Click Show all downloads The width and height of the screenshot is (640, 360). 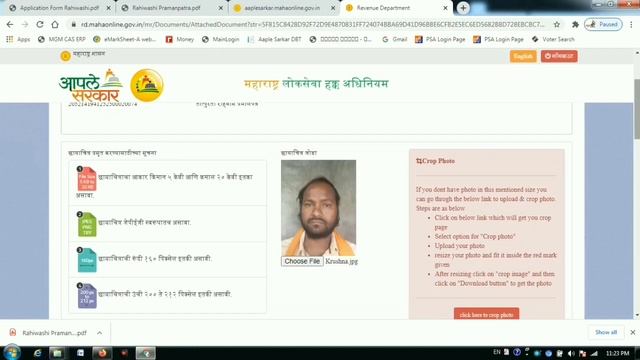coord(606,332)
